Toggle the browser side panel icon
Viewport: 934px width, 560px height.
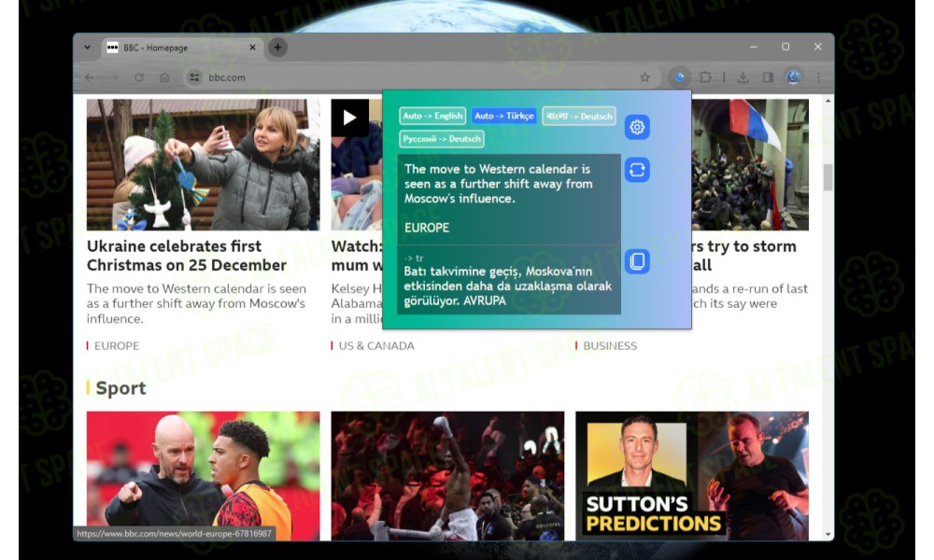click(x=768, y=77)
